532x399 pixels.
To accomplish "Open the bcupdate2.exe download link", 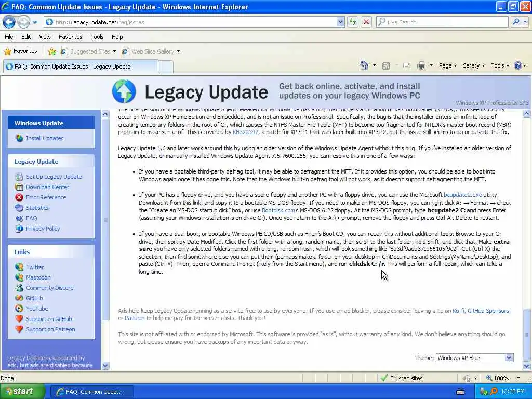I will (x=462, y=195).
